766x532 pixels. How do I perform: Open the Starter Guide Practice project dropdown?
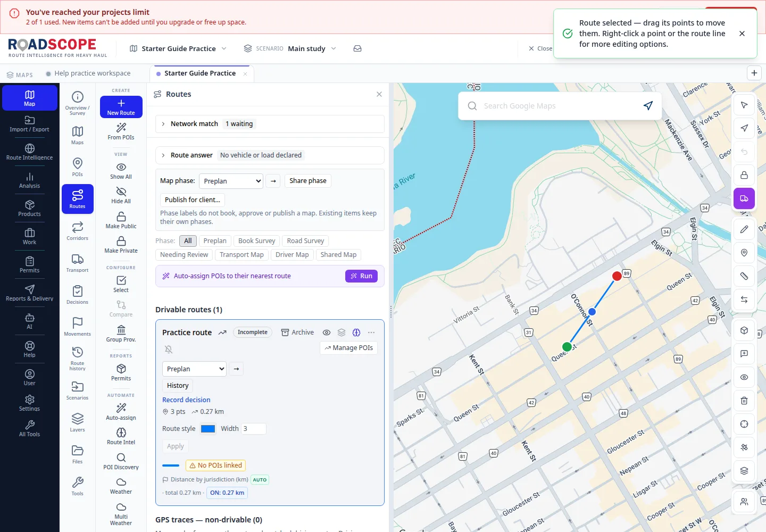coord(178,48)
